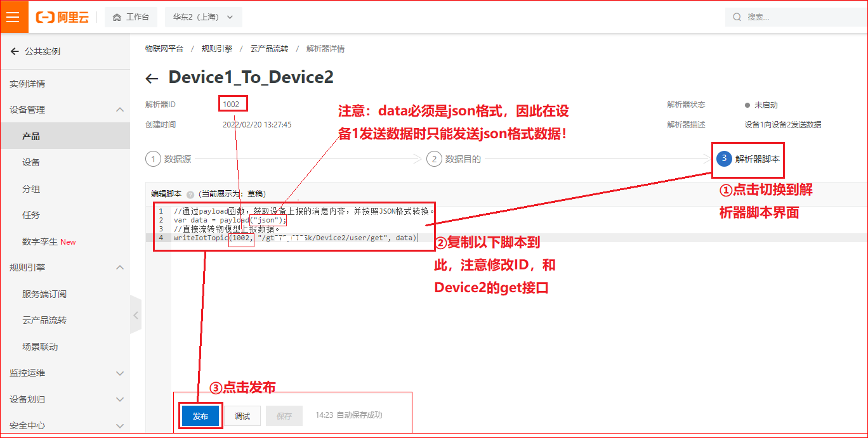Click the Alibaba Cloud logo
868x438 pixels.
63,17
